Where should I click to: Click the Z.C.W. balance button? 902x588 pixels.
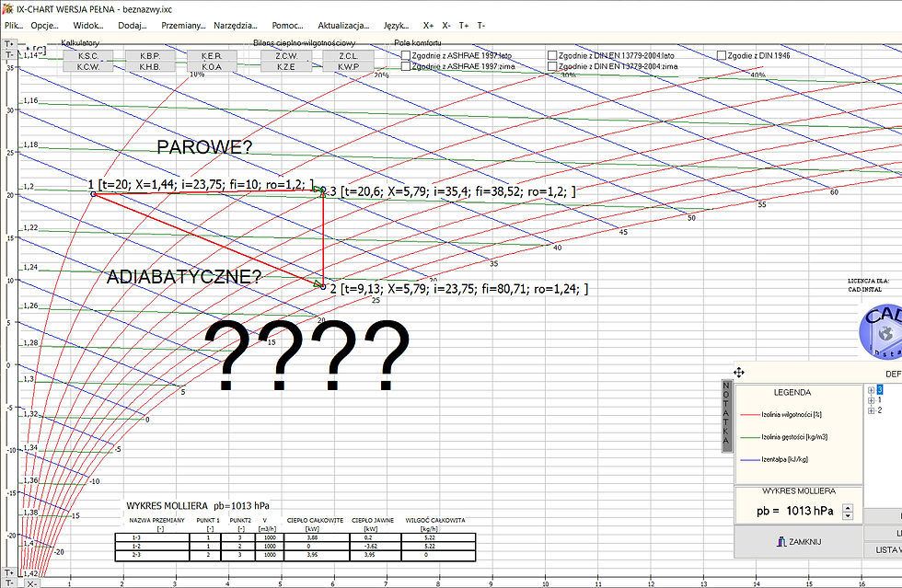click(x=286, y=56)
